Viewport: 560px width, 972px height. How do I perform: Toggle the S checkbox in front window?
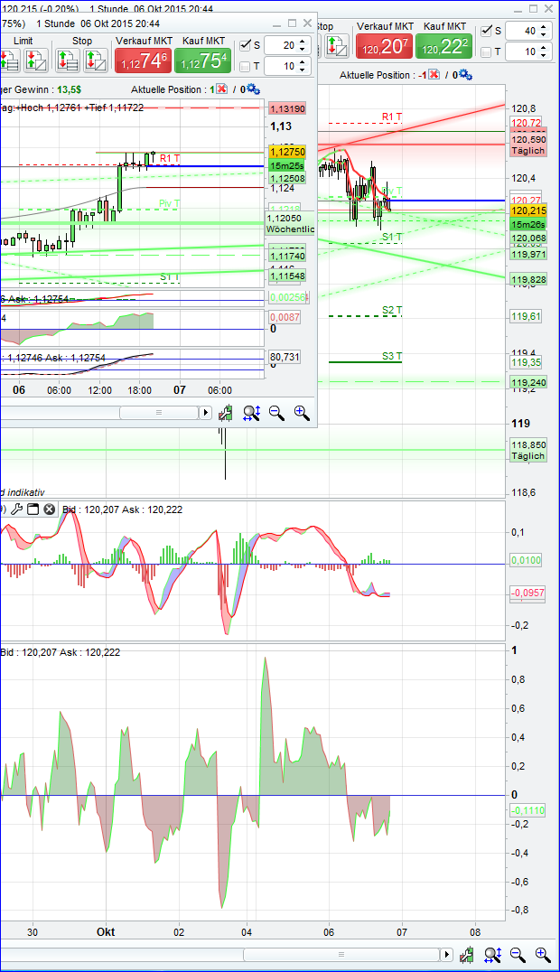click(245, 44)
